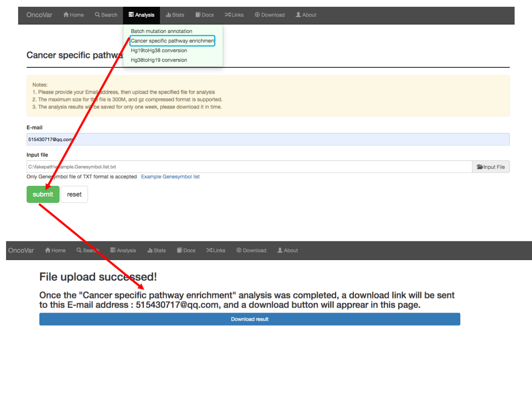Open Analysis in the lower navbar

click(123, 250)
